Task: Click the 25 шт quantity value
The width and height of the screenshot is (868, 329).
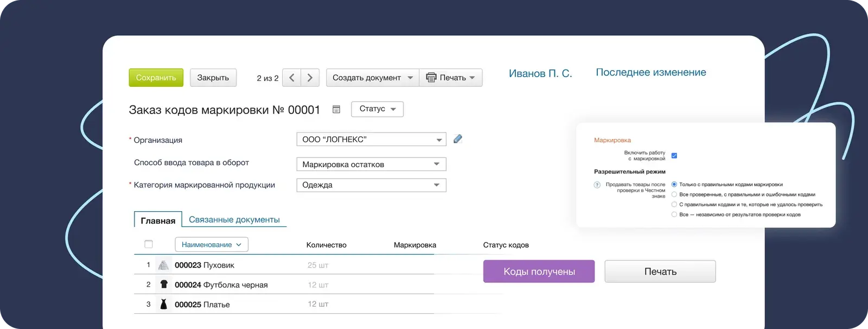Action: point(318,265)
